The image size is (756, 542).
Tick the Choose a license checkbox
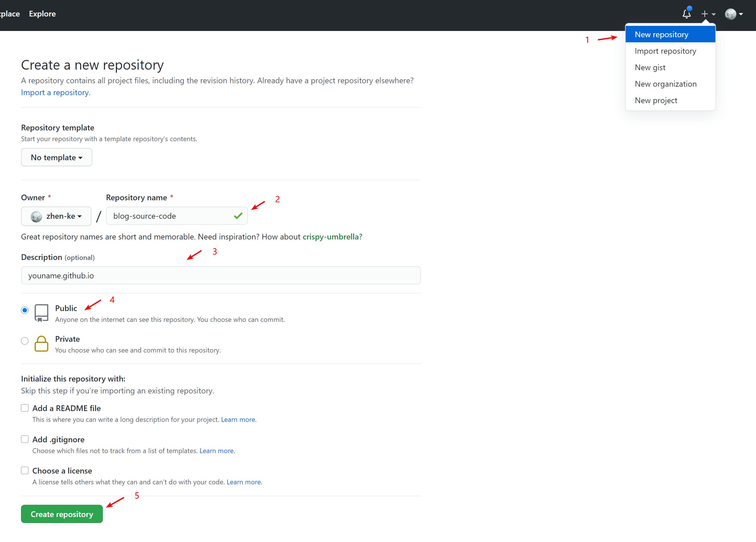click(x=25, y=470)
